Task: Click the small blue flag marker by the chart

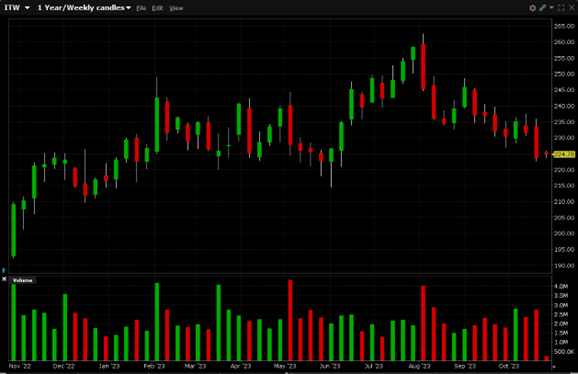Action: click(x=4, y=270)
